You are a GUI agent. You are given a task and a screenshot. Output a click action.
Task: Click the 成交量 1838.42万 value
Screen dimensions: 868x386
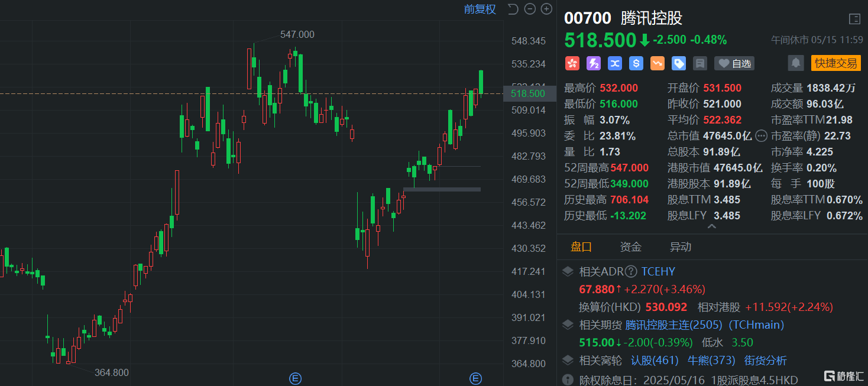[x=831, y=88]
